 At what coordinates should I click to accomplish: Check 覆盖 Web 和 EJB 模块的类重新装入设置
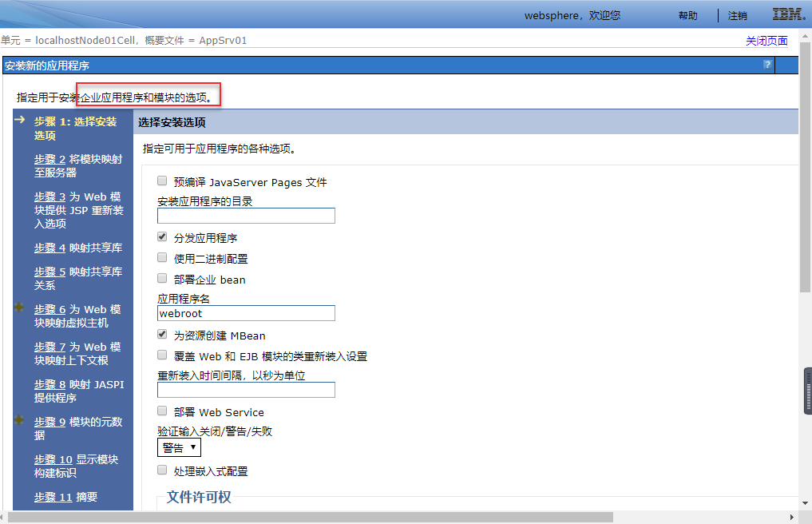click(x=162, y=355)
